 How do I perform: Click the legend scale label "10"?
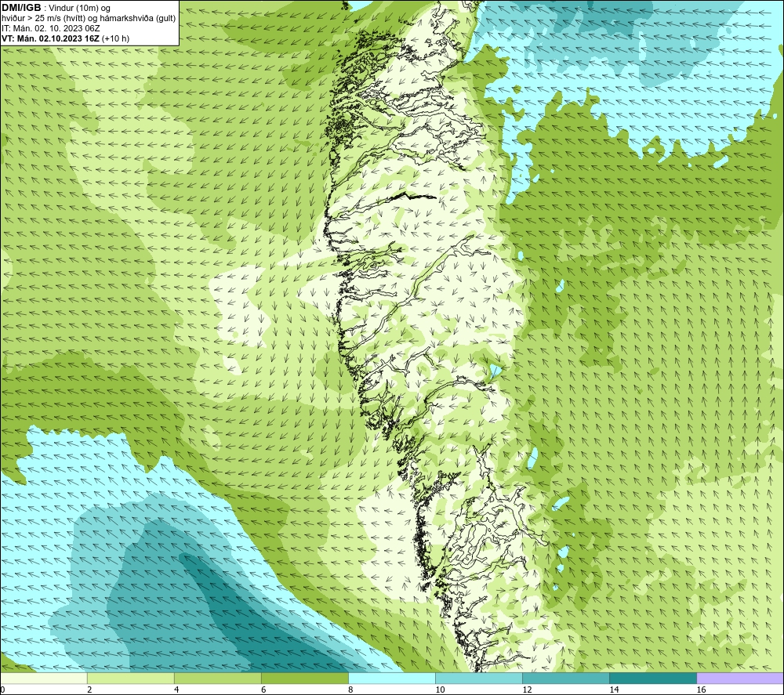tap(440, 690)
